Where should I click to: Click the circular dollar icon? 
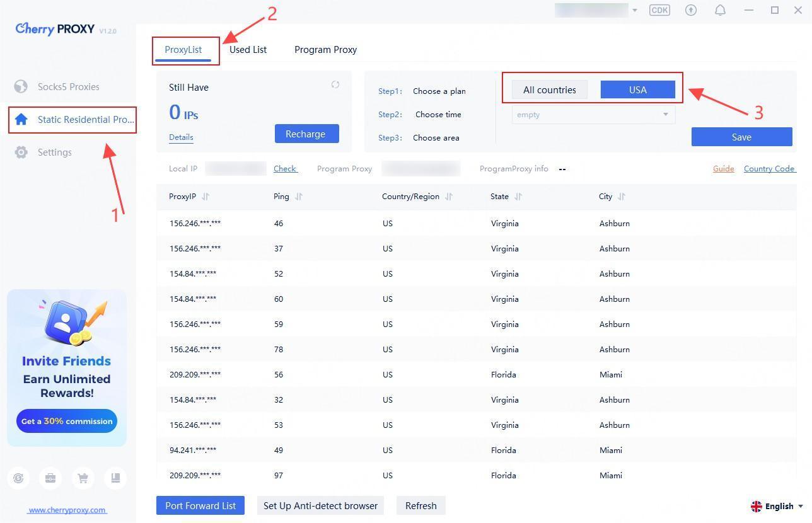tap(18, 478)
